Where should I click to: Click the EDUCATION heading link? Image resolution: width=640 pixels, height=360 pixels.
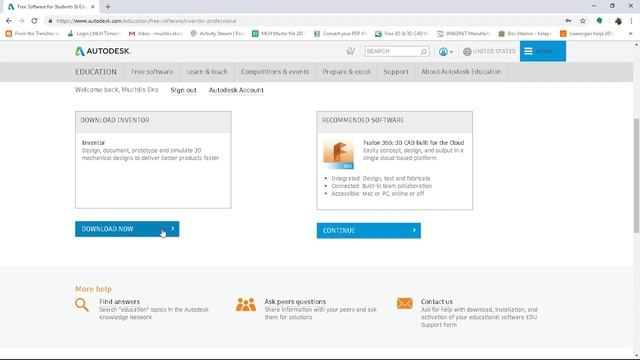[96, 72]
